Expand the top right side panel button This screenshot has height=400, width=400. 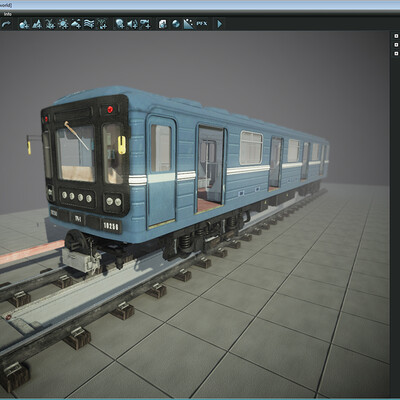pyautogui.click(x=396, y=36)
